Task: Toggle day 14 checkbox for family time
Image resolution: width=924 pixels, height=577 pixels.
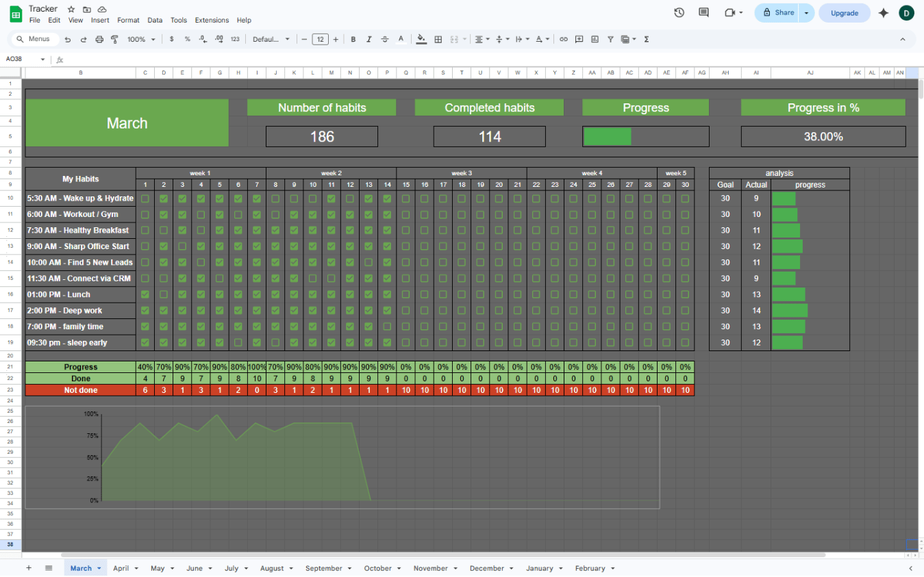Action: 387,326
